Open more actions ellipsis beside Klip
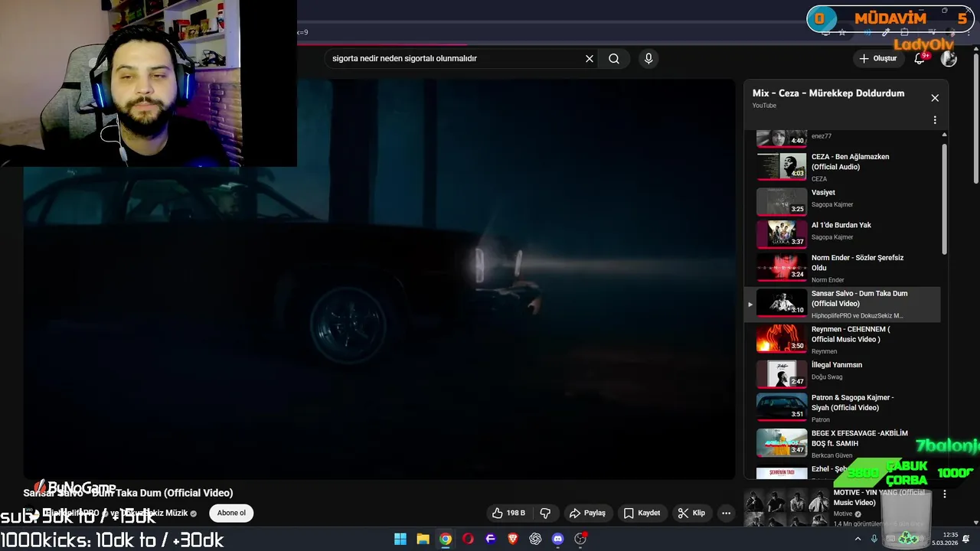The height and width of the screenshot is (551, 980). point(726,513)
